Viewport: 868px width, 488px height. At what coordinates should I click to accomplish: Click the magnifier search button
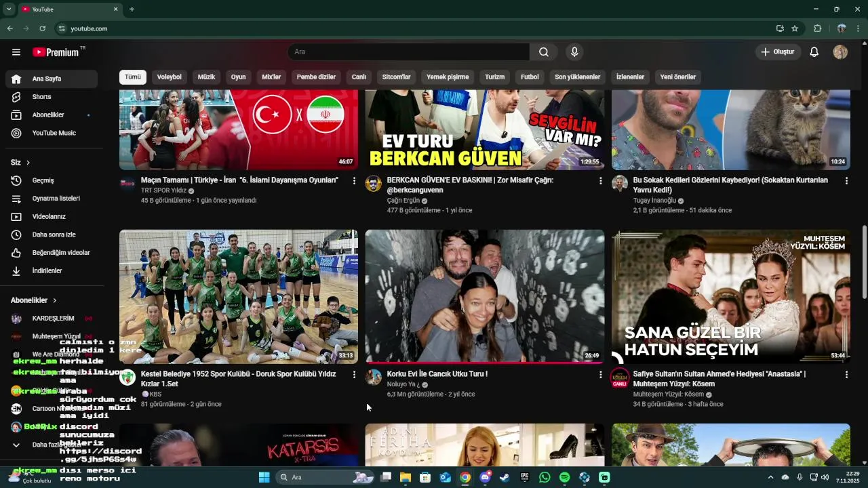click(544, 52)
